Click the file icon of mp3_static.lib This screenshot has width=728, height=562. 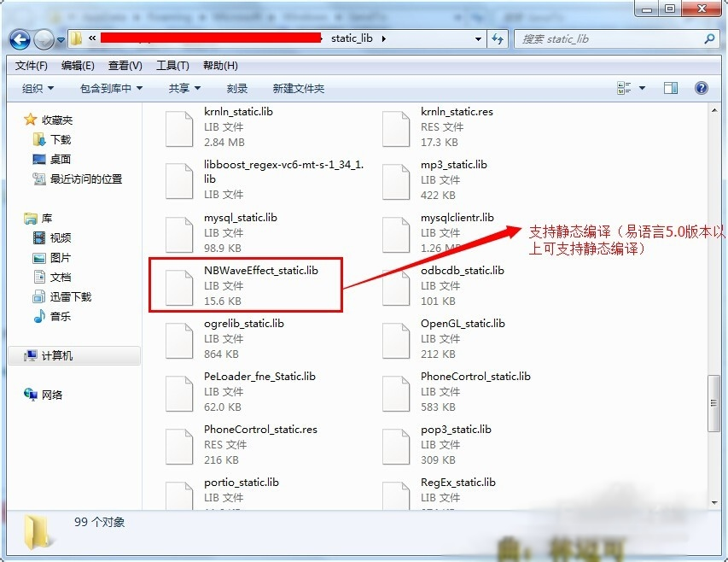click(396, 182)
